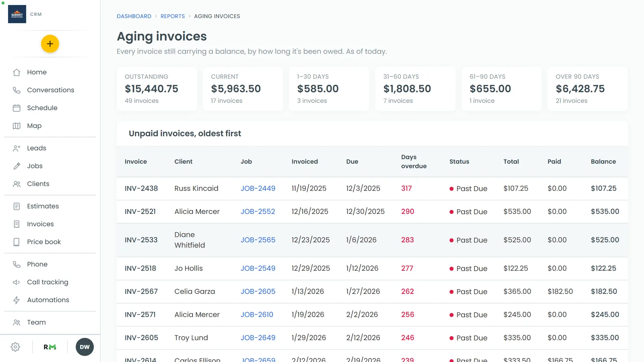The image size is (644, 362).
Task: Click the DASHBOARD breadcrumb link
Action: pyautogui.click(x=134, y=16)
